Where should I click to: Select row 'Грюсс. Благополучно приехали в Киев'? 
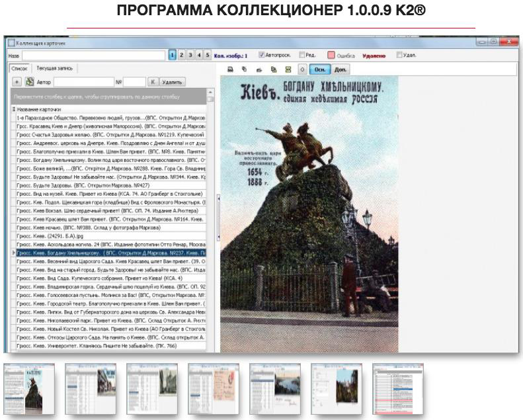coord(110,151)
